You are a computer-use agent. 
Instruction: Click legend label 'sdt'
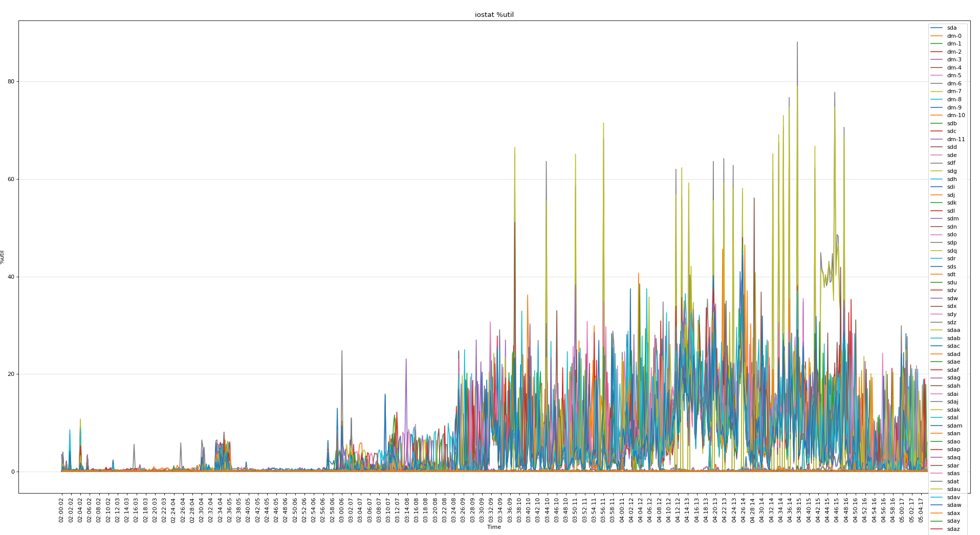951,275
